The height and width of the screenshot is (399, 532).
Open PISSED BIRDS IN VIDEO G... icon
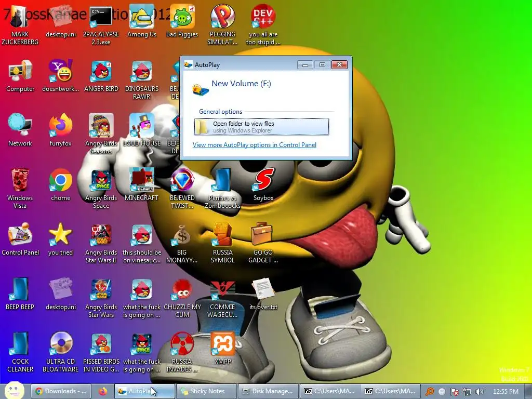[101, 352]
